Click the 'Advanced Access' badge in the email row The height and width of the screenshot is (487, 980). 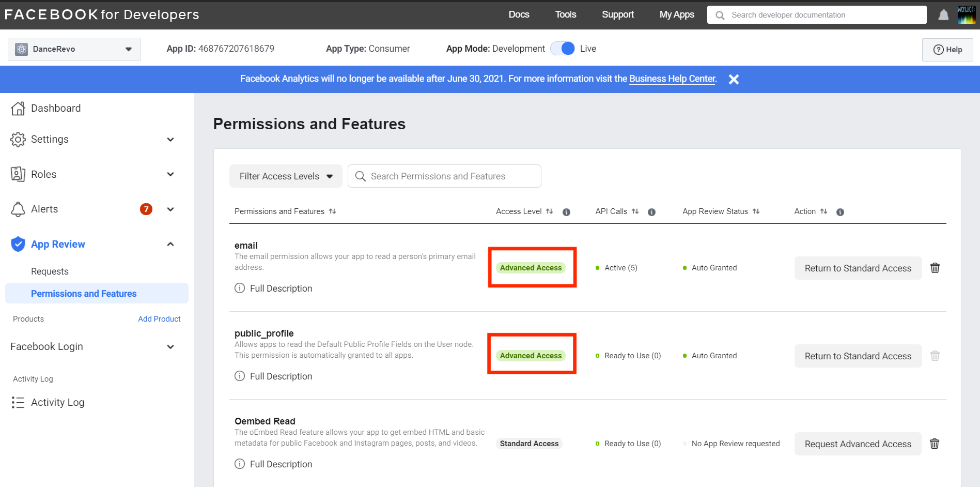[x=531, y=268]
